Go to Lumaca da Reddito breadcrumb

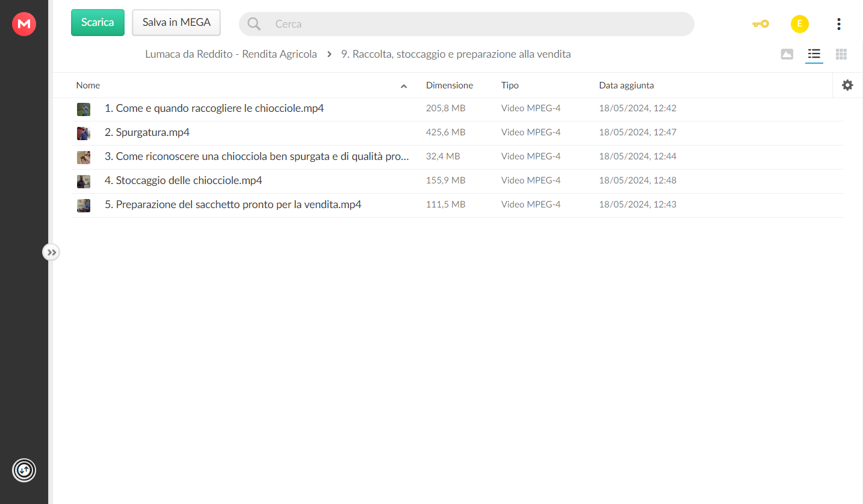[x=231, y=54]
